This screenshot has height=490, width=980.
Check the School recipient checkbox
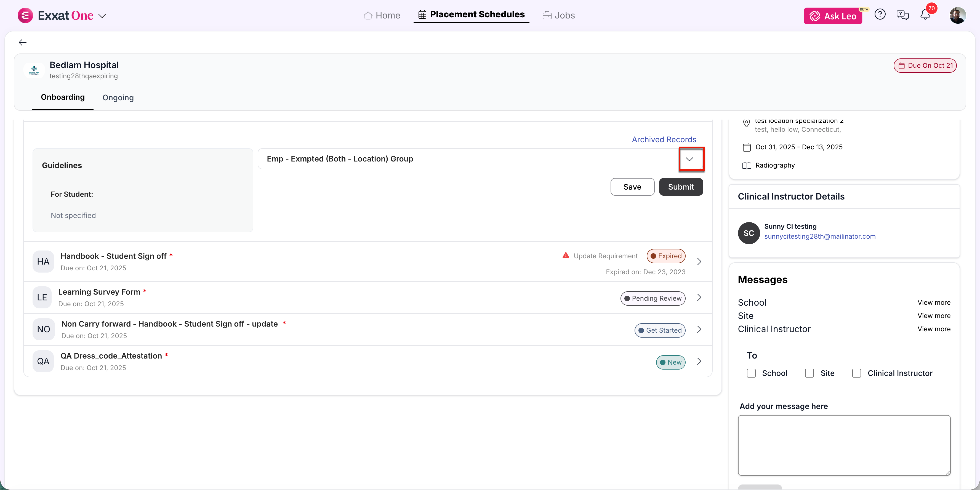click(x=751, y=373)
